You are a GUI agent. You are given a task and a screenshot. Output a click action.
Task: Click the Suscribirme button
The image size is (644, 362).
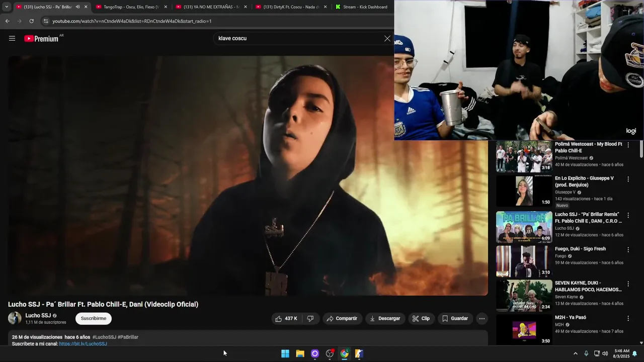tap(94, 318)
